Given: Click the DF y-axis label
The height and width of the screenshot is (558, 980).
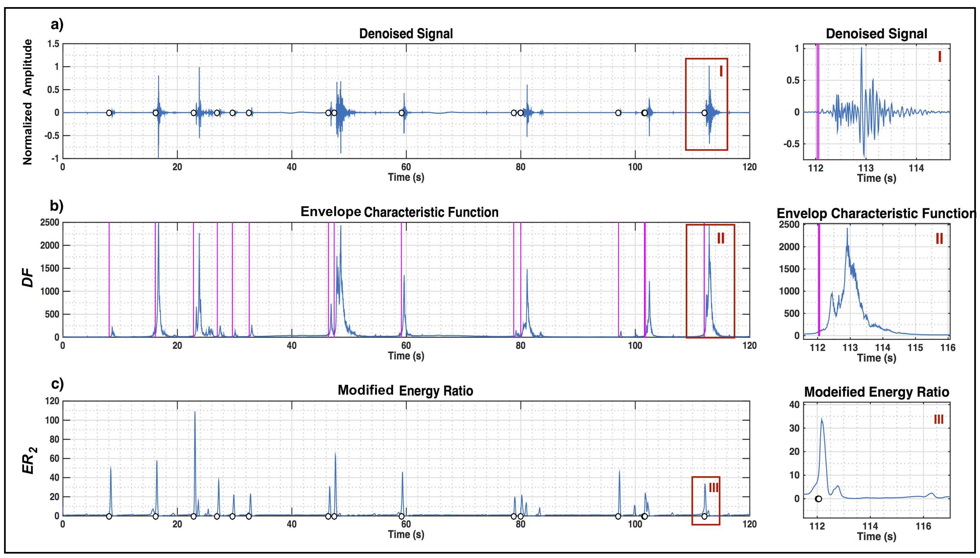Looking at the screenshot, I should pyautogui.click(x=28, y=278).
